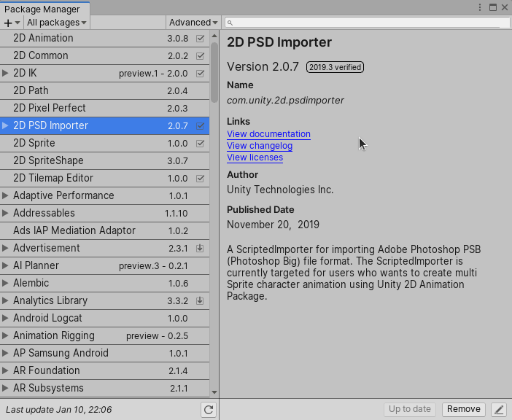
Task: Click installed checkmark for 2D Tilemap Editor
Action: click(200, 178)
